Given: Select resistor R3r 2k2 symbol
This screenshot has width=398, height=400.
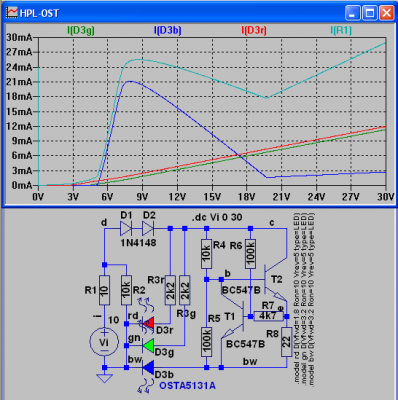Looking at the screenshot, I should click(170, 290).
